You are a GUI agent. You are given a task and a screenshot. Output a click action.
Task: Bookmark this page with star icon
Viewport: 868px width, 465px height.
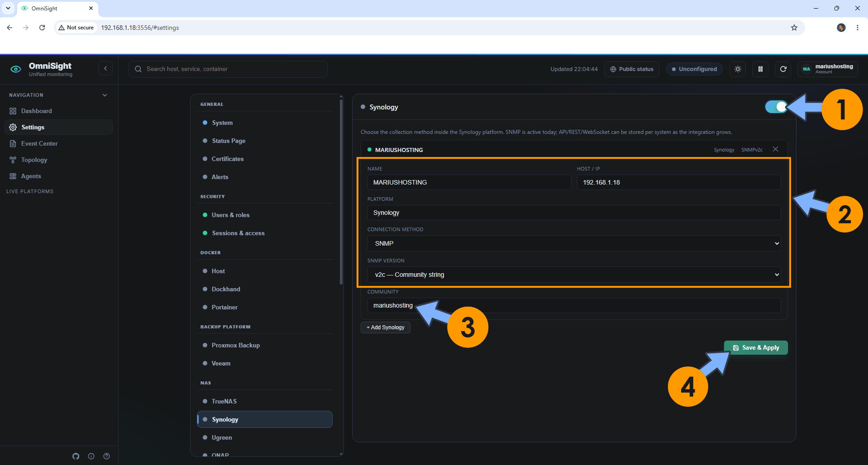click(794, 28)
